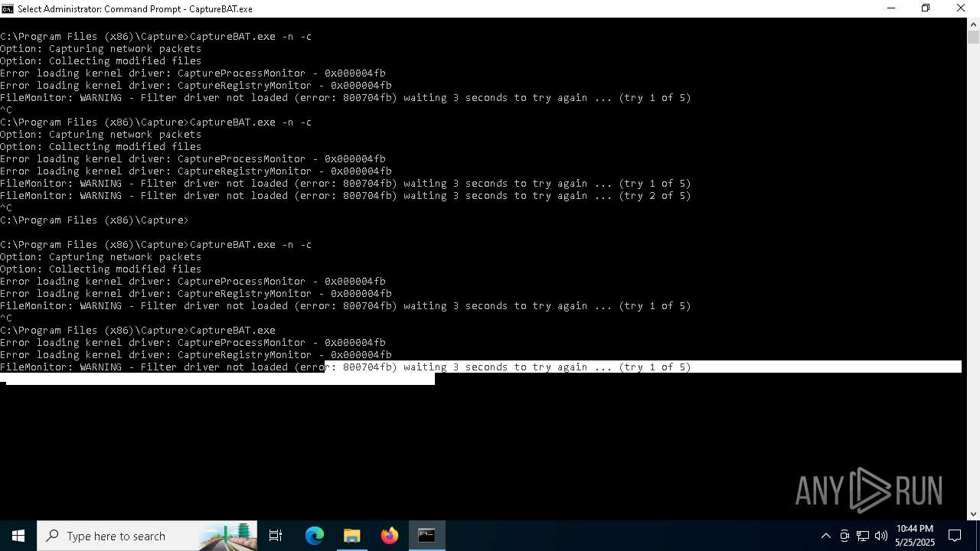Click the meet-now tray icon beside the network icon
Screen dimensions: 980x551
[844, 536]
